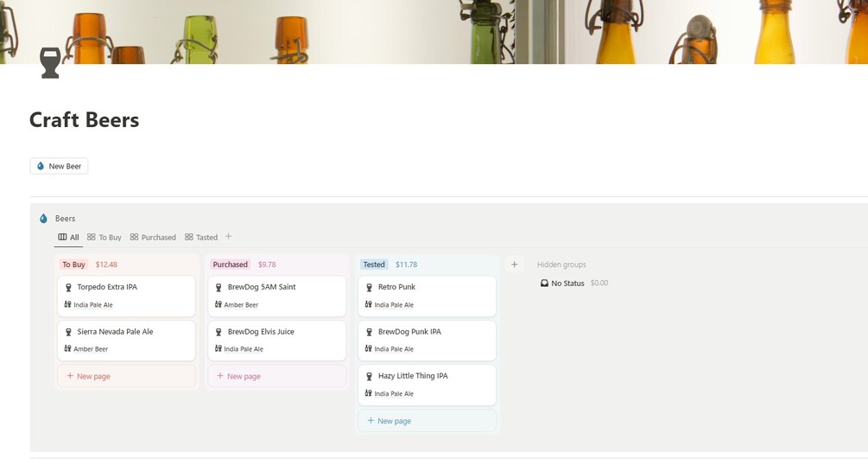
Task: Switch to the Tasted view tab
Action: (201, 237)
